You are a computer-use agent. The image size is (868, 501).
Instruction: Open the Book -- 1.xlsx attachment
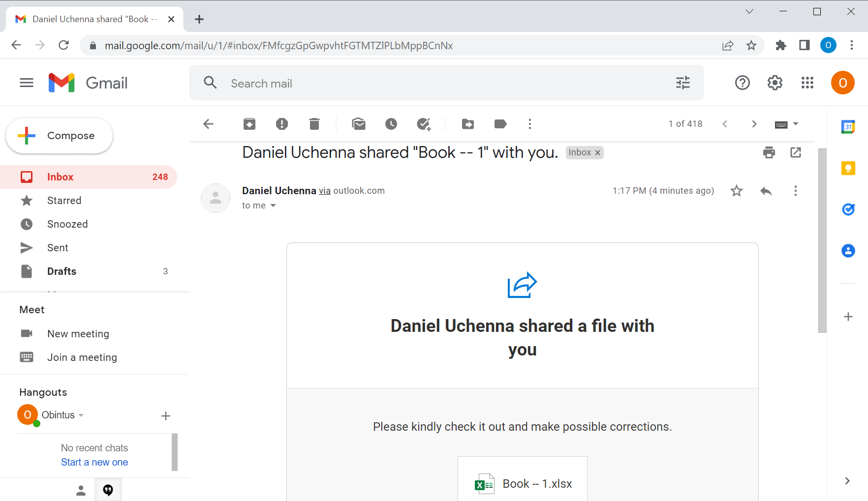[522, 483]
